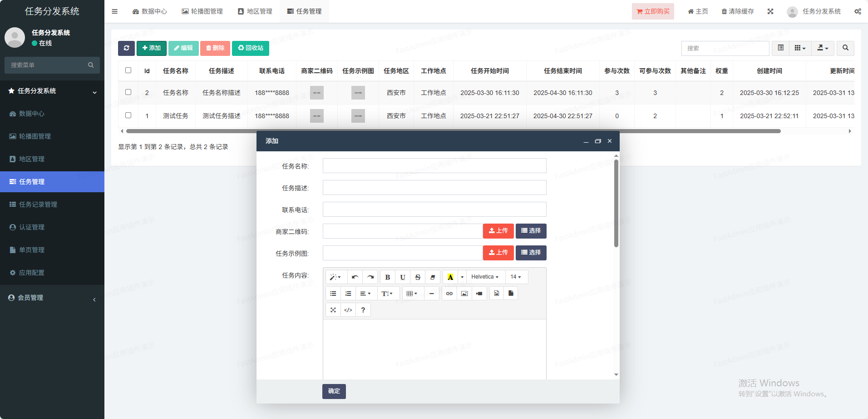Check the row checkbox for task Id 2
This screenshot has height=419, width=868.
(x=128, y=92)
